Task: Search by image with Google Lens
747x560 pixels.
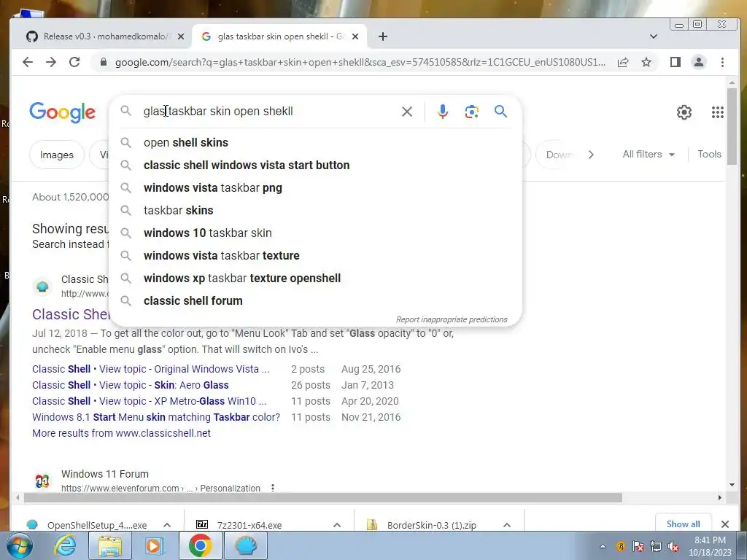Action: tap(472, 112)
